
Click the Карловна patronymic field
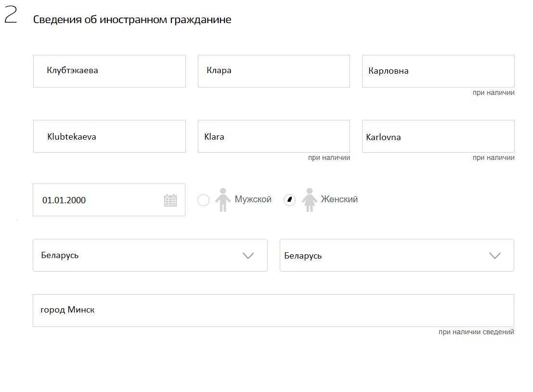tap(438, 71)
